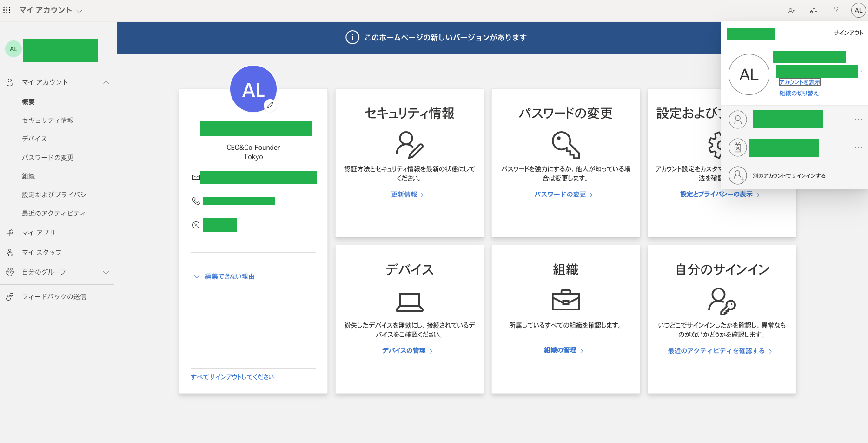Click the briefcase icon on 組織 card

click(566, 300)
